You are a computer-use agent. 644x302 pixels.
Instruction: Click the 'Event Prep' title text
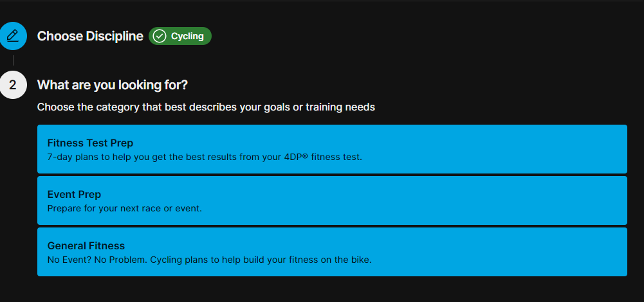click(x=74, y=194)
